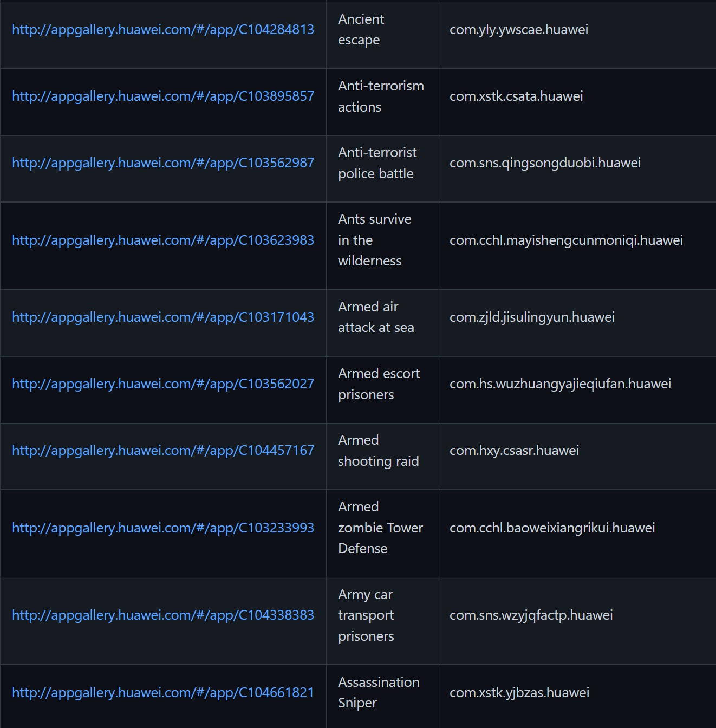Follow the link ending C103562987

[163, 163]
